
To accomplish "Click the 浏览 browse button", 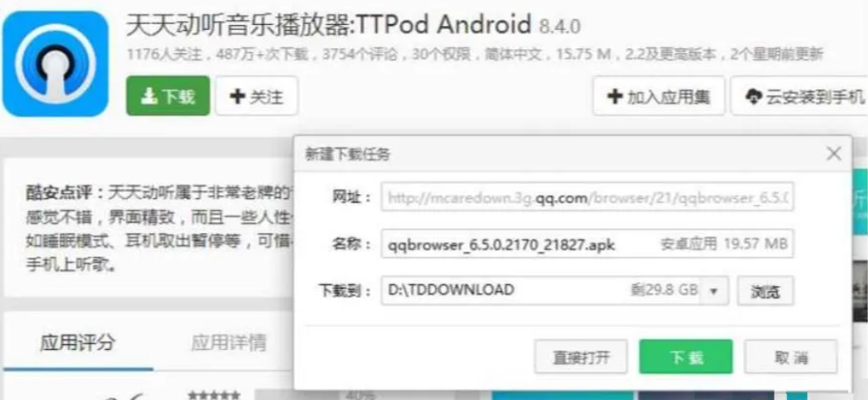I will point(765,291).
